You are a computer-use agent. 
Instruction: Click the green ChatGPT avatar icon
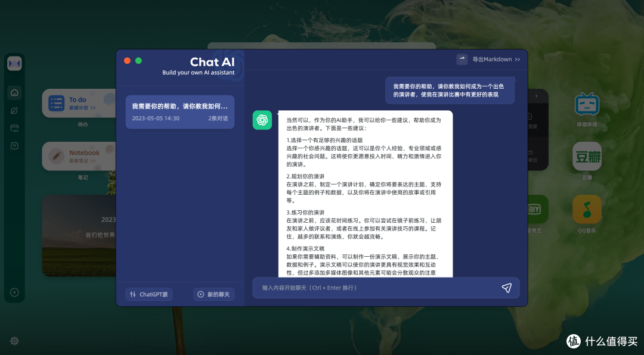click(262, 120)
